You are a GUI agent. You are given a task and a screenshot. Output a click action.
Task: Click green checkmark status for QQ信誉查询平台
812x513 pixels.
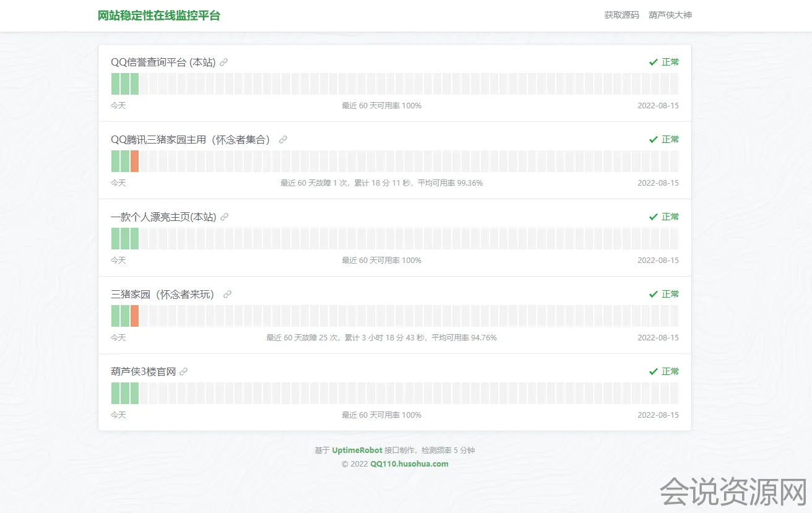[653, 62]
